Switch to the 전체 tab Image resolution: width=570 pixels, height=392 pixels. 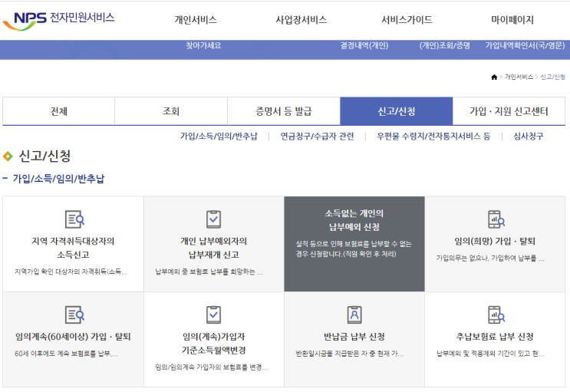point(58,111)
